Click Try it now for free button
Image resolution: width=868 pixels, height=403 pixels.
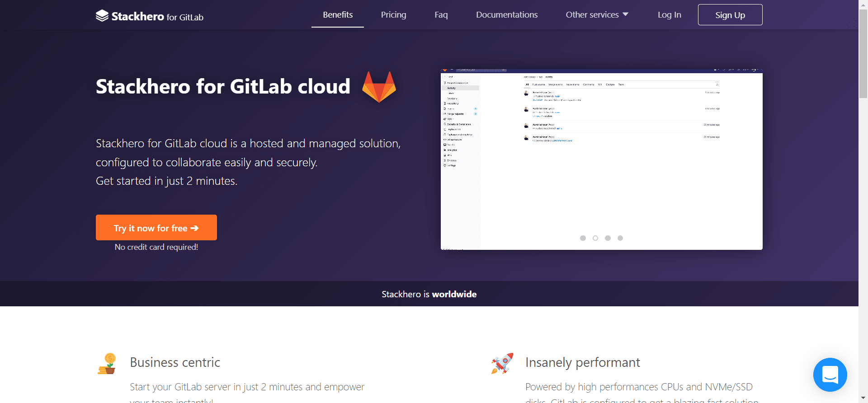[x=156, y=228]
